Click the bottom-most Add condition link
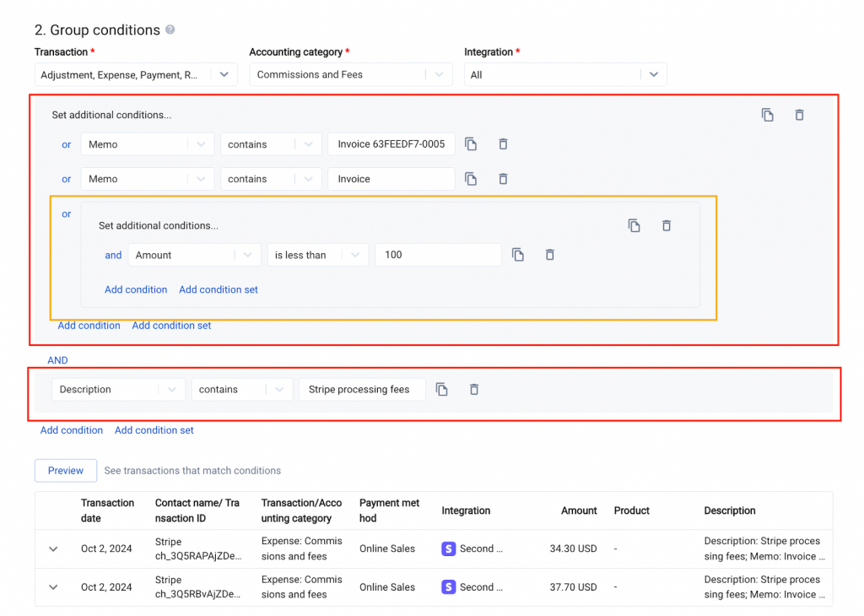This screenshot has width=864, height=616. click(x=72, y=430)
